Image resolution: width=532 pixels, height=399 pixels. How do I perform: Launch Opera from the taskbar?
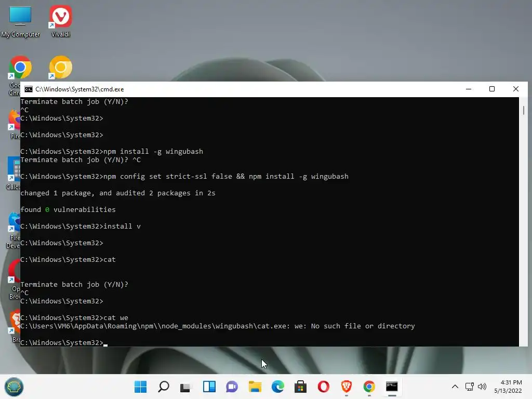[x=323, y=387]
